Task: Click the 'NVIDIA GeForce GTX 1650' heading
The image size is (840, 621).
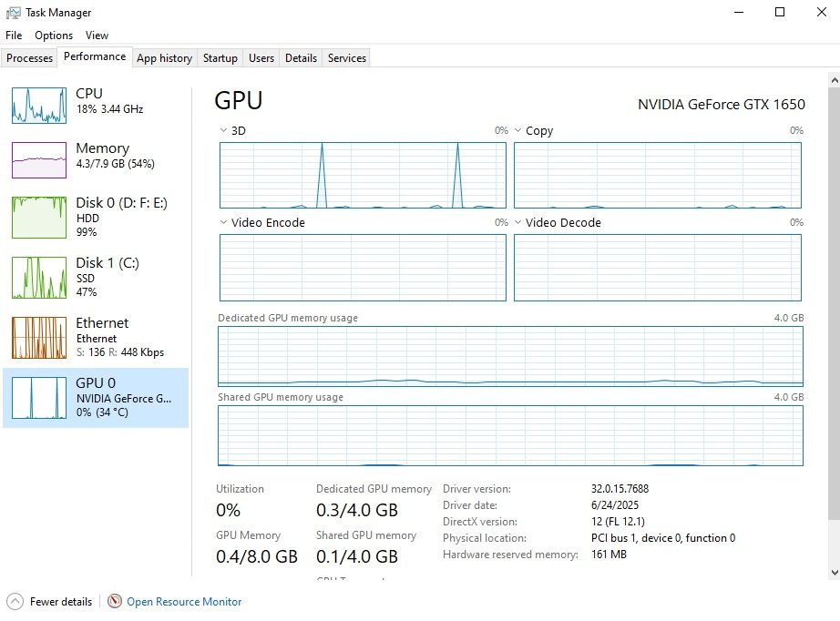Action: tap(721, 105)
